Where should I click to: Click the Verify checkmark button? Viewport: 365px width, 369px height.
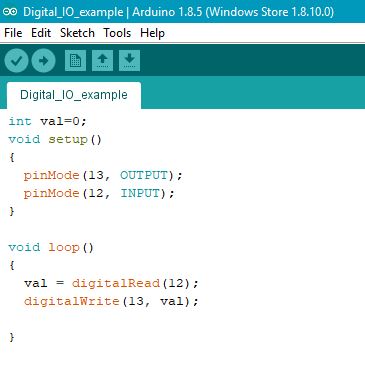pyautogui.click(x=16, y=60)
